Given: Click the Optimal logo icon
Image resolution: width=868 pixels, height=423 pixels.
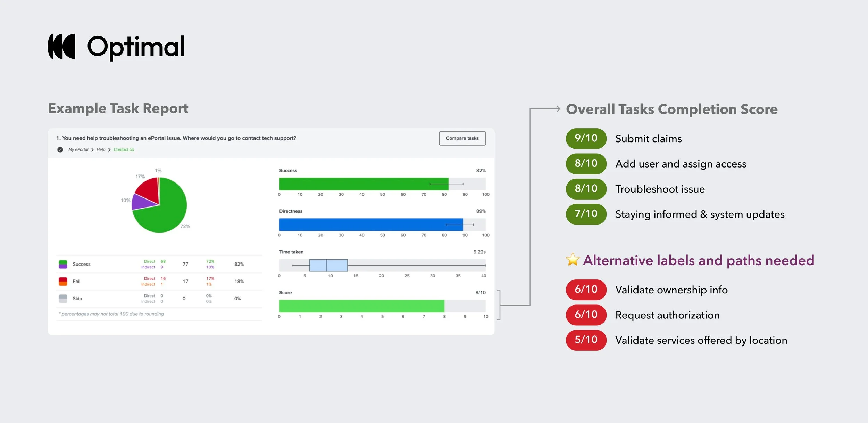Looking at the screenshot, I should click(61, 46).
